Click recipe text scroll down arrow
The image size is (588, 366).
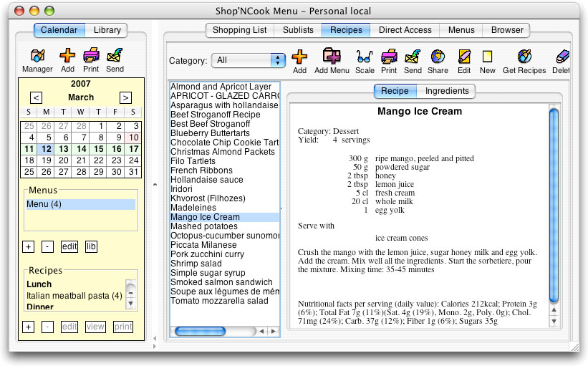[x=554, y=322]
